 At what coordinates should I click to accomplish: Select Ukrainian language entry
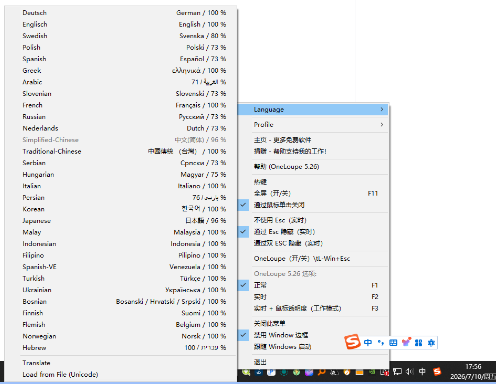pyautogui.click(x=120, y=290)
